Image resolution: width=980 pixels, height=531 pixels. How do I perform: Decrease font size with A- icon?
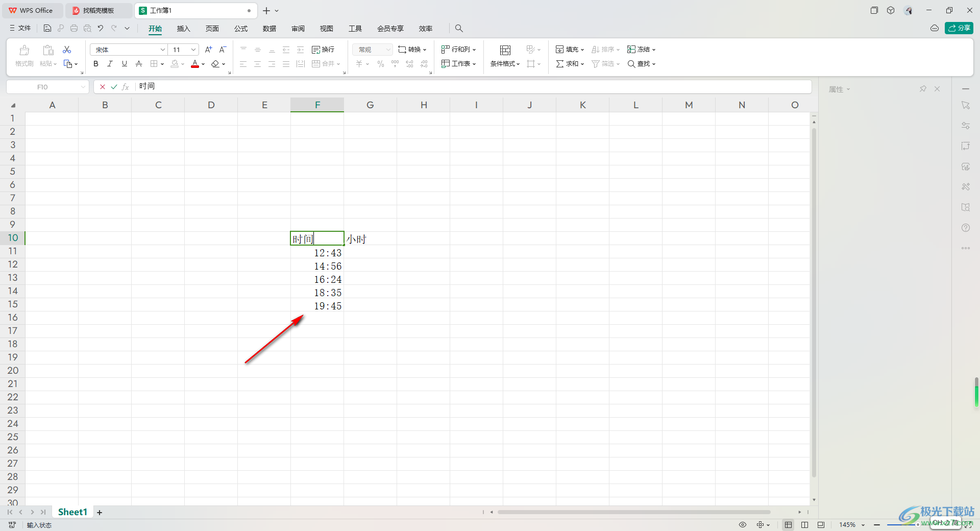(x=223, y=50)
